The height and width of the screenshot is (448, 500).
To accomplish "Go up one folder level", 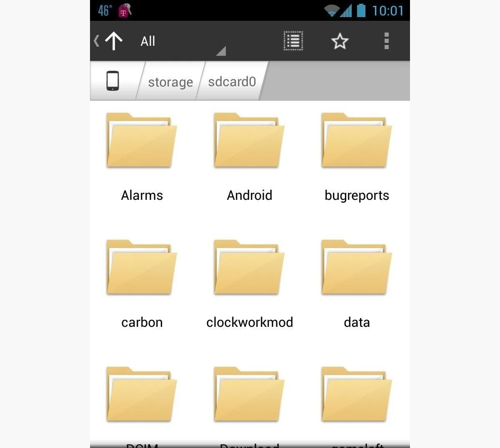I will (x=114, y=41).
